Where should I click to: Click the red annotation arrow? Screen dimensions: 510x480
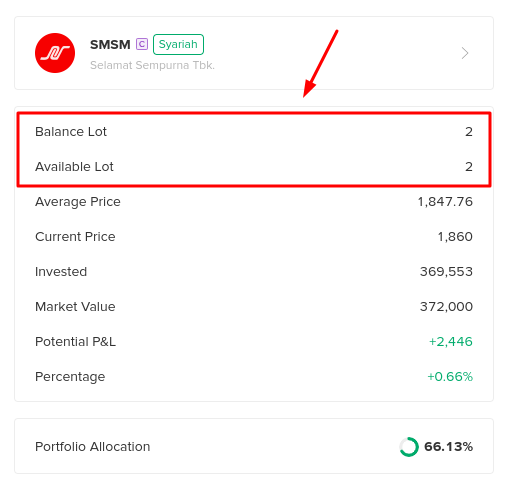[320, 63]
